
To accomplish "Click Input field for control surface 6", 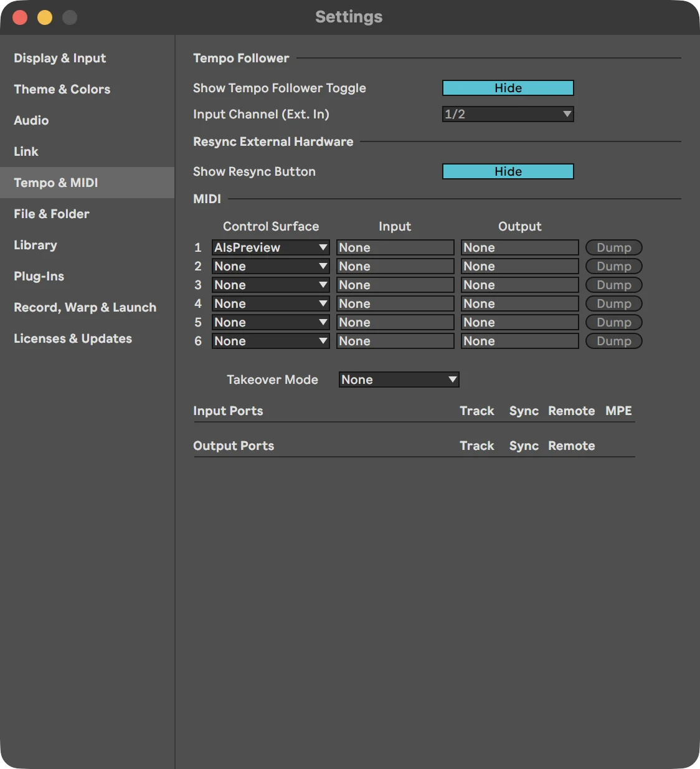I will pyautogui.click(x=395, y=341).
